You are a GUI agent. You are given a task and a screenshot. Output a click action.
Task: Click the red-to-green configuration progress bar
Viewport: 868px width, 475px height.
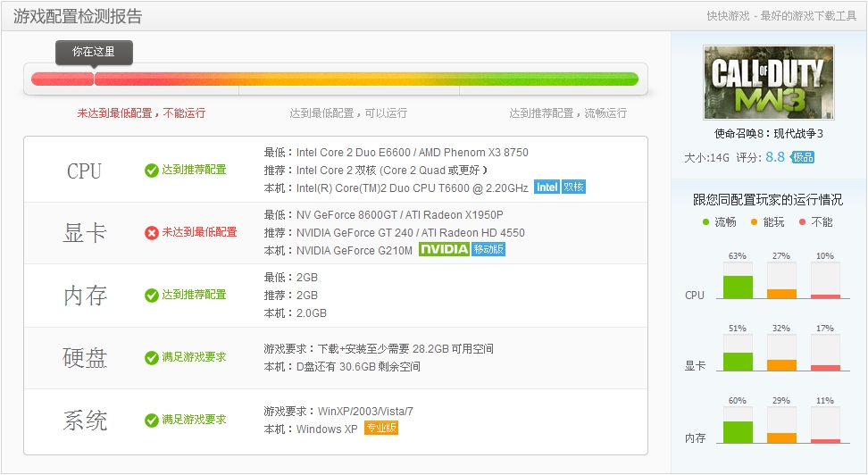(335, 79)
